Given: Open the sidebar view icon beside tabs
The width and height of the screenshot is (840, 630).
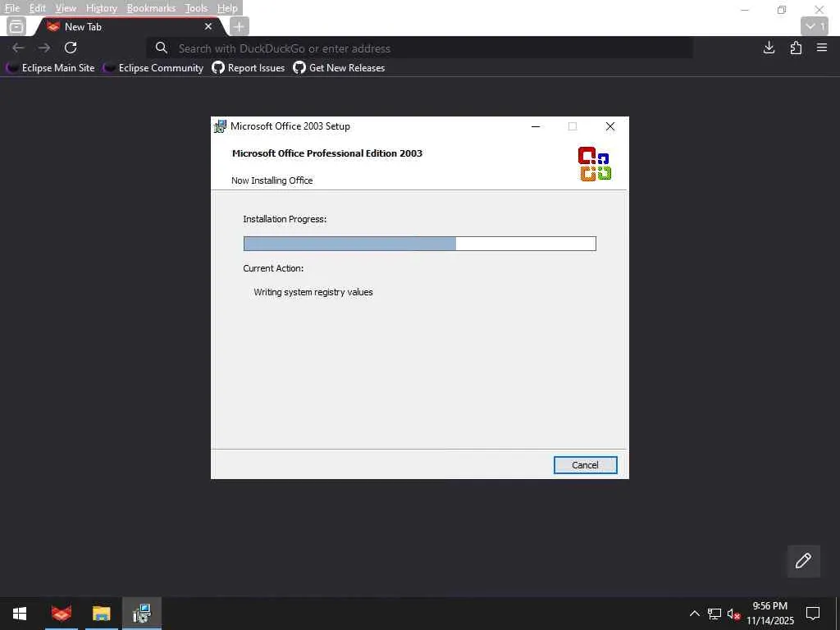Looking at the screenshot, I should [16, 26].
